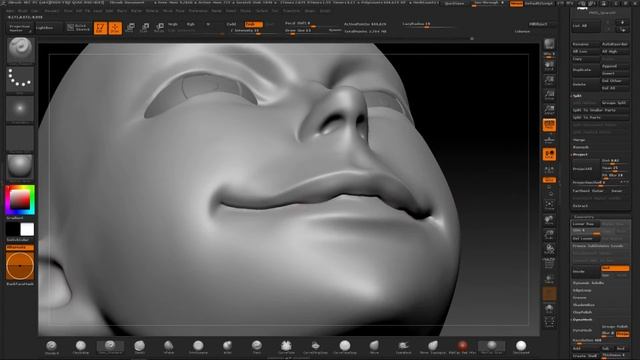This screenshot has width=640, height=360.
Task: Click the Frame icon on right shelf
Action: (549, 204)
